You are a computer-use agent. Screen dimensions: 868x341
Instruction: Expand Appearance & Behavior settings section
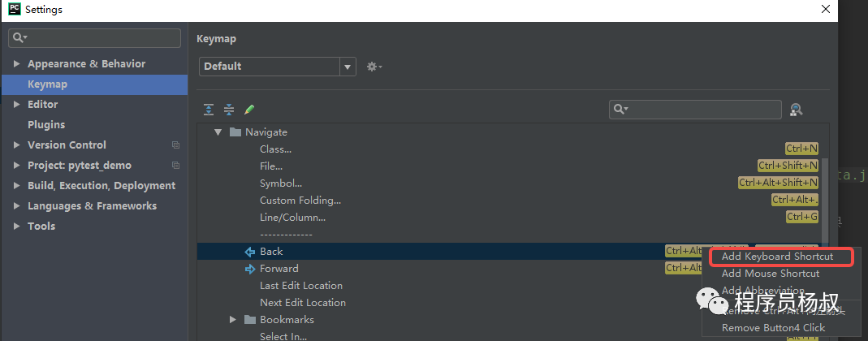(16, 64)
